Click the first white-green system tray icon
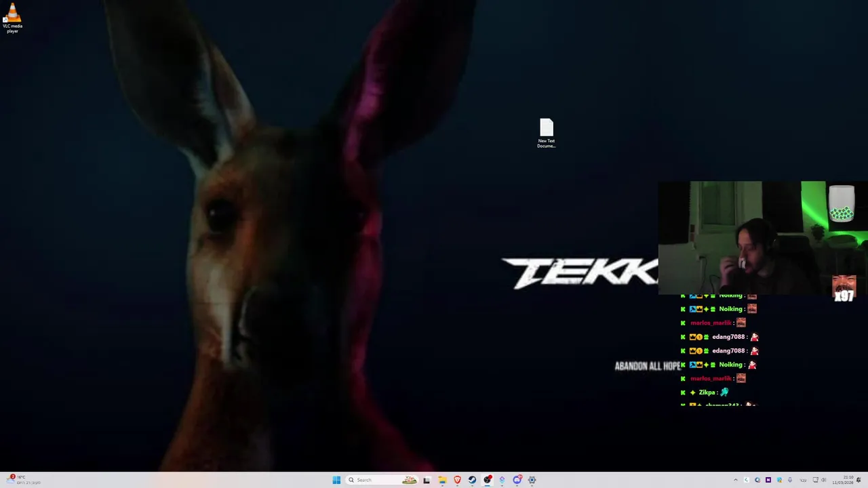Image resolution: width=868 pixels, height=488 pixels. (x=747, y=480)
